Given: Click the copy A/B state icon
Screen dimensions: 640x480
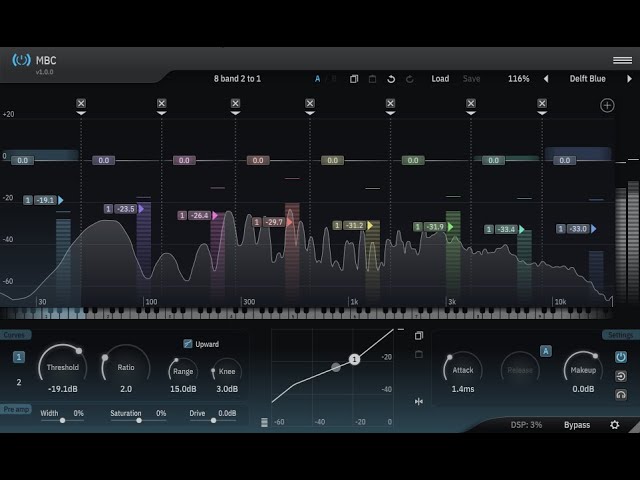Looking at the screenshot, I should [354, 79].
